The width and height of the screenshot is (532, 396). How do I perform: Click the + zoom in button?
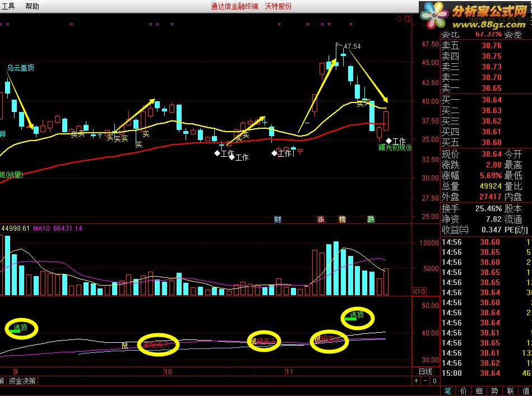click(x=417, y=381)
